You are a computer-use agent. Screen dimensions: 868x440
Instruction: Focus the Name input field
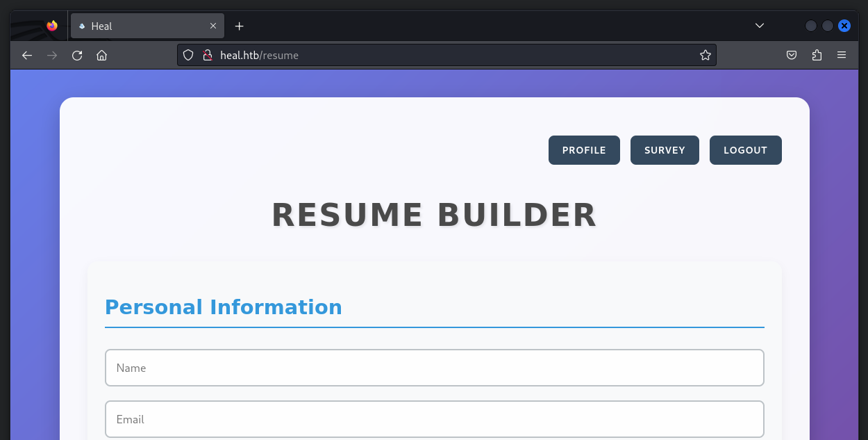pos(434,368)
